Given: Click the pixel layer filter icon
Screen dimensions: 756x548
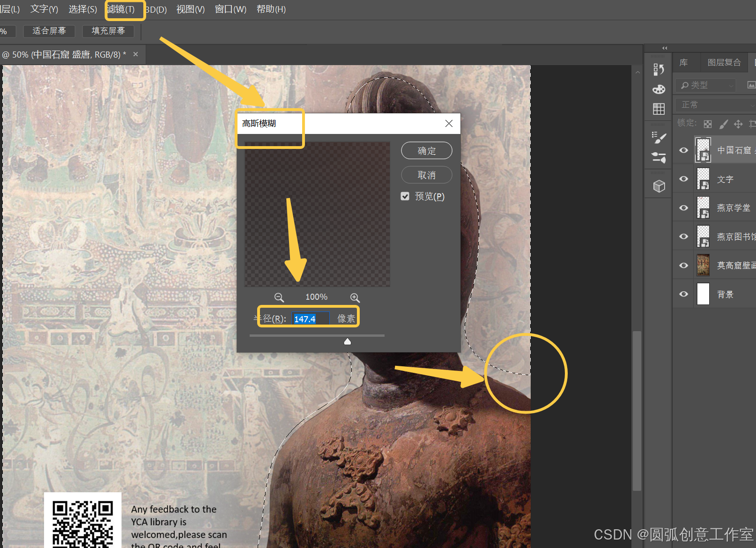Looking at the screenshot, I should (x=751, y=85).
